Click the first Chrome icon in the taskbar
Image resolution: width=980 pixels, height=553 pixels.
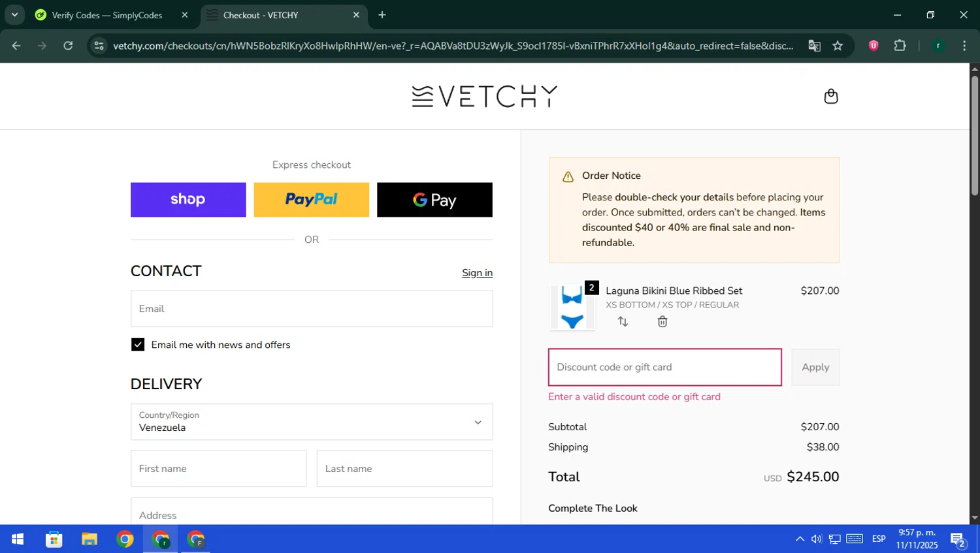pos(125,539)
